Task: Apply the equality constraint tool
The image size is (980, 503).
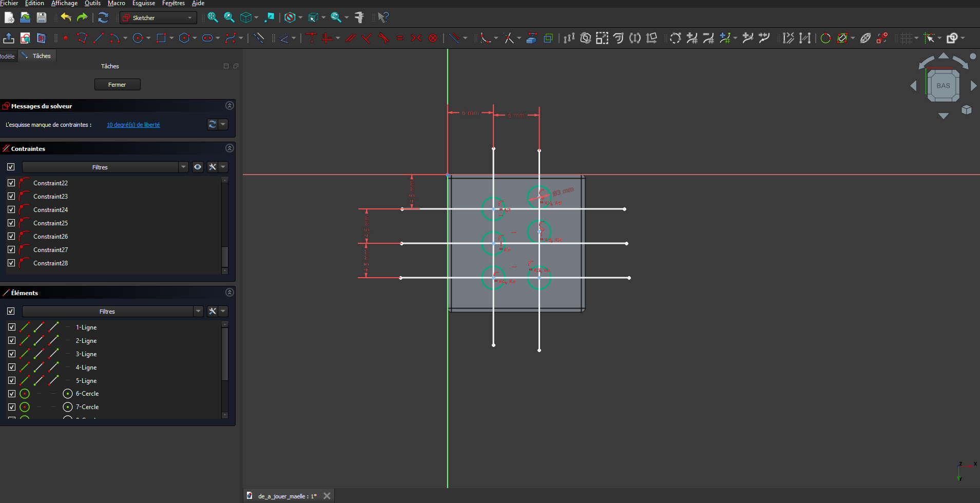Action: click(400, 38)
